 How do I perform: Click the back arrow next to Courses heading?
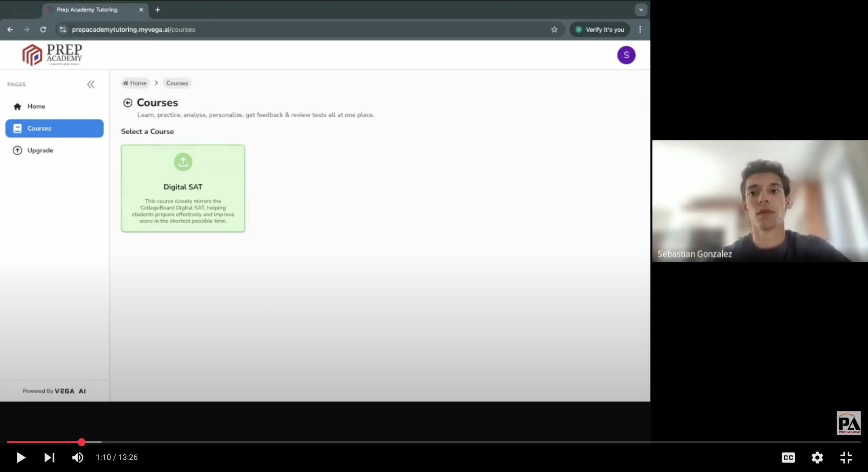coord(128,103)
